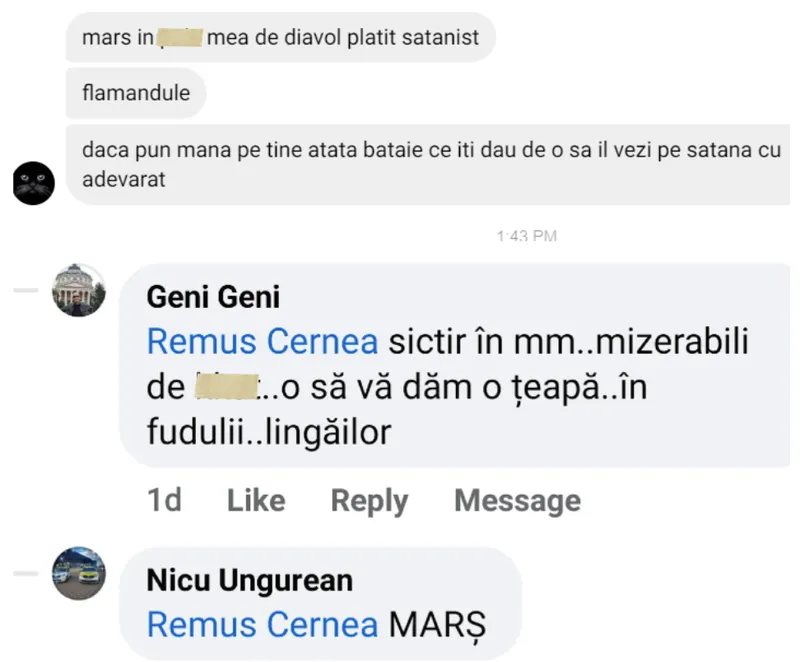This screenshot has height=662, width=800.
Task: Open the Nicu Ungurean commenter name
Action: 249,580
